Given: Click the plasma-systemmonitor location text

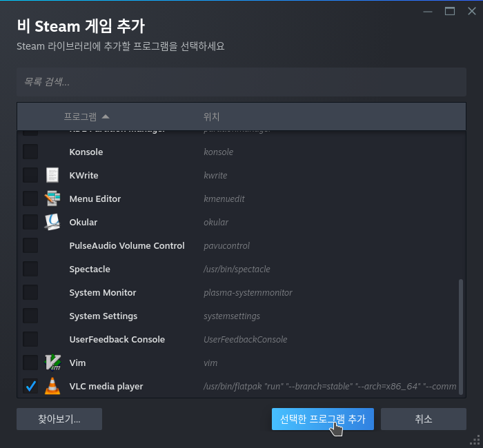Looking at the screenshot, I should click(x=248, y=293).
